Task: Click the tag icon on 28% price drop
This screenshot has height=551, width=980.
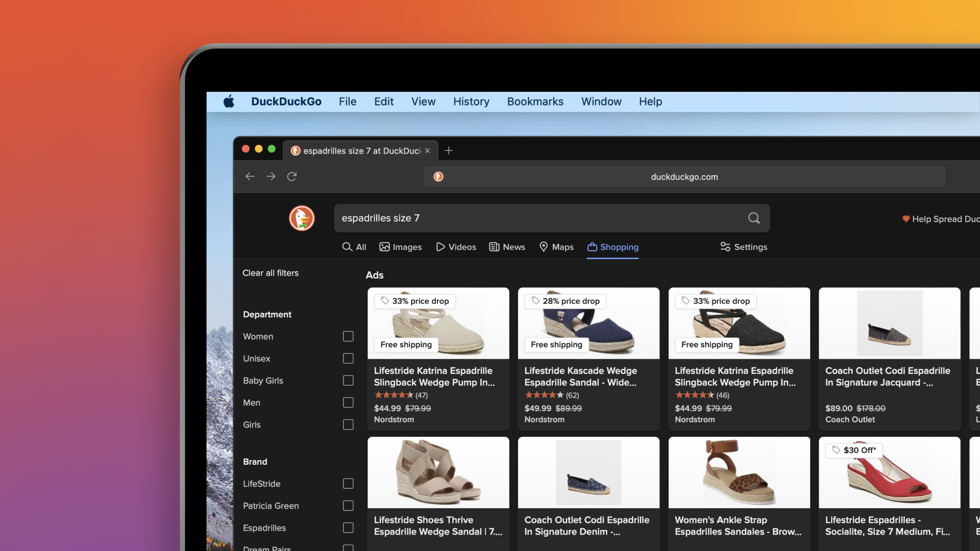Action: [x=535, y=301]
